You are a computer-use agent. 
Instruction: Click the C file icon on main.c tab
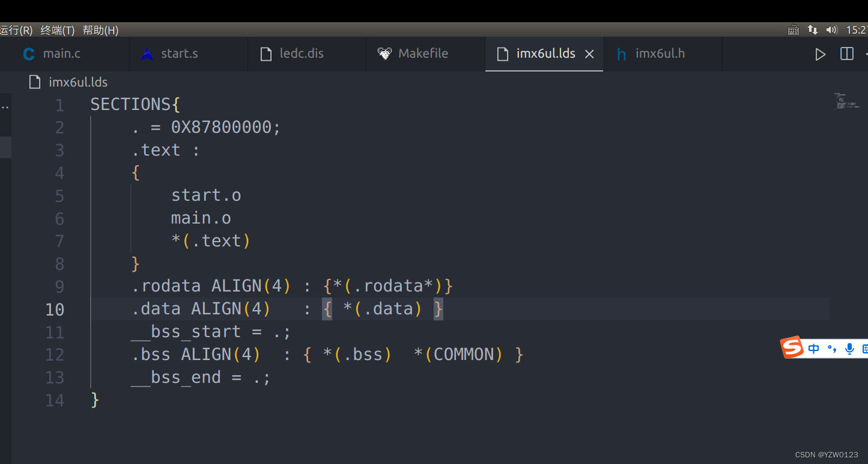click(x=29, y=54)
